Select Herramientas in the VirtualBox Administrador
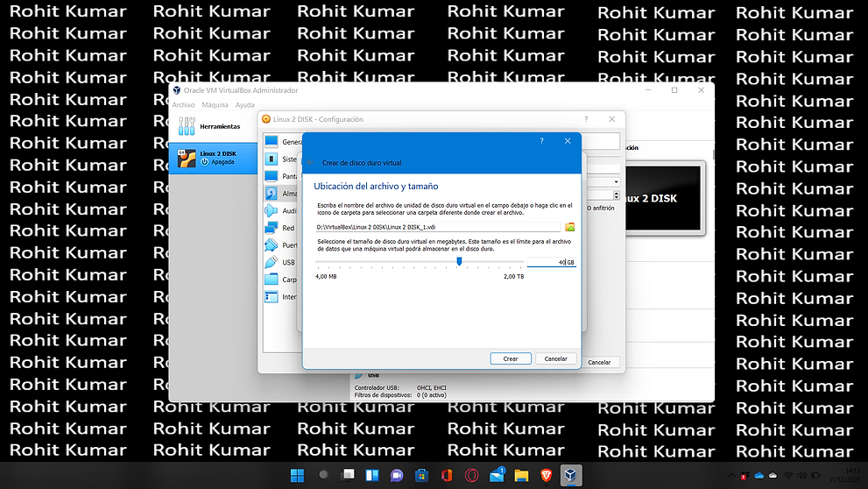The height and width of the screenshot is (489, 868). click(213, 127)
